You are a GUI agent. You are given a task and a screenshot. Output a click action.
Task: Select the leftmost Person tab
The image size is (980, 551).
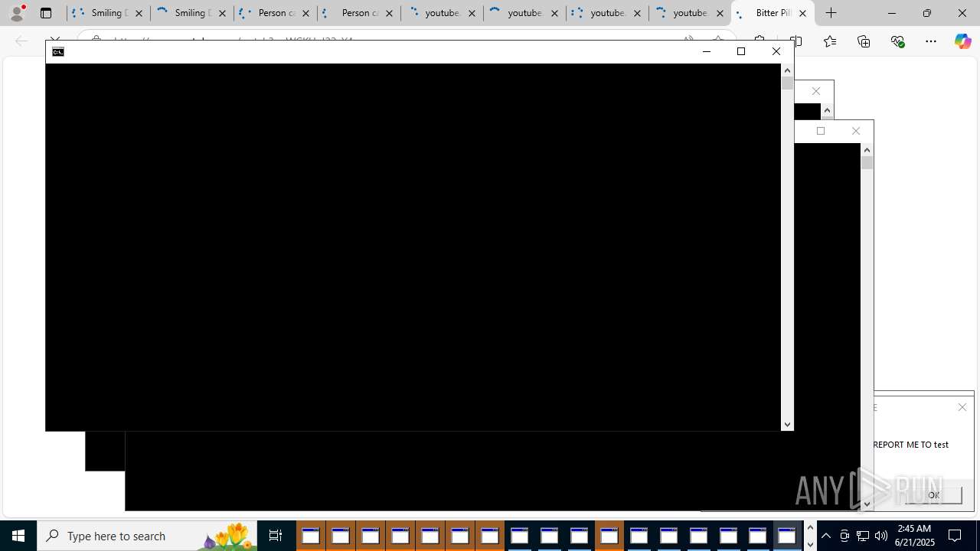(x=276, y=13)
